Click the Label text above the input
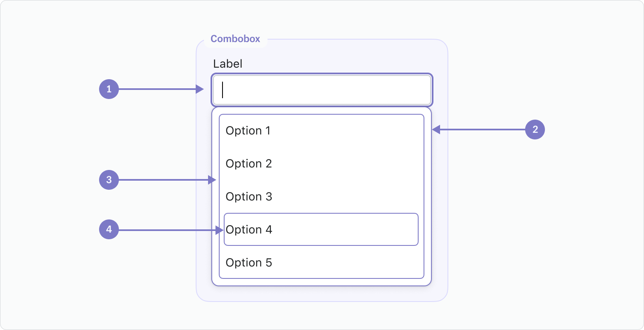The width and height of the screenshot is (644, 330). [227, 64]
